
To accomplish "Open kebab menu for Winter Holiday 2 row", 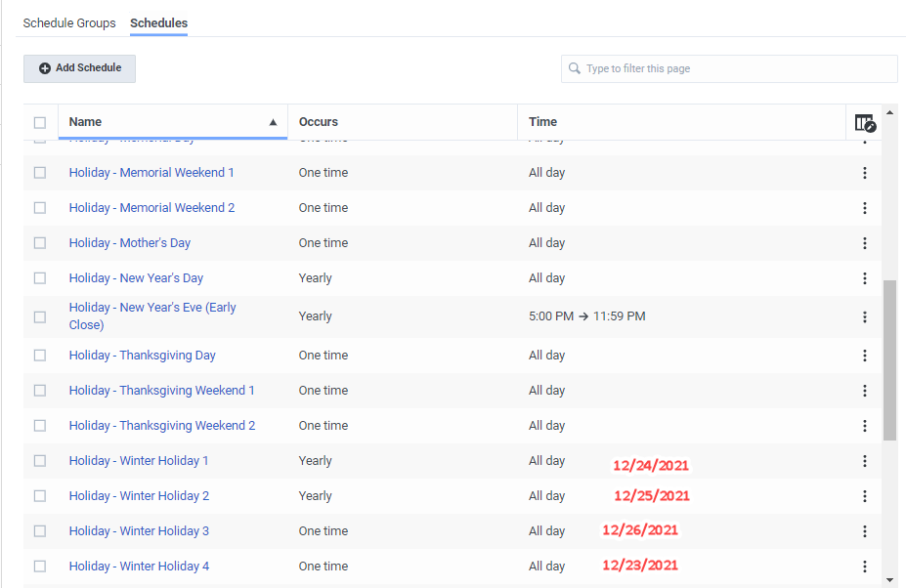I will point(864,496).
